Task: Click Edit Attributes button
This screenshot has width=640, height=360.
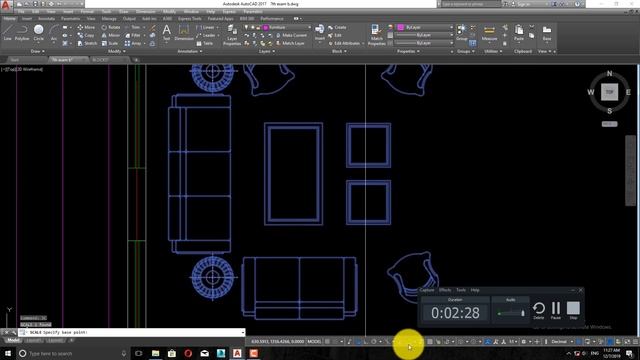Action: pyautogui.click(x=344, y=43)
